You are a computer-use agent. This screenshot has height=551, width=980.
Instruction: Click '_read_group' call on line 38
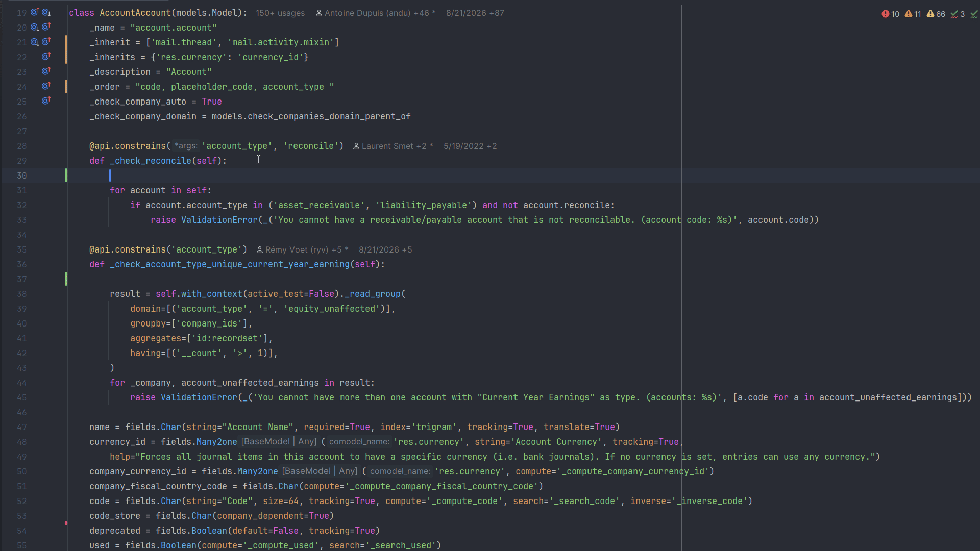point(375,294)
